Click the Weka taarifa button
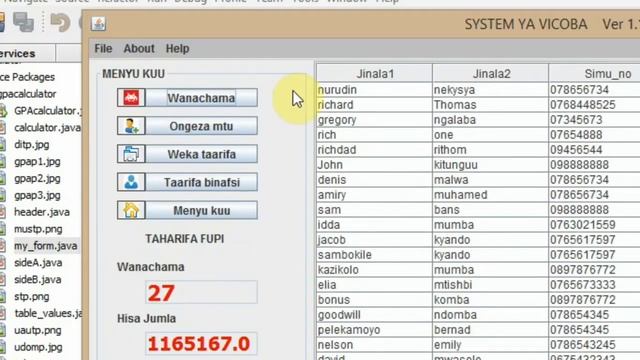Screen dimensions: 640x360 (x=202, y=154)
